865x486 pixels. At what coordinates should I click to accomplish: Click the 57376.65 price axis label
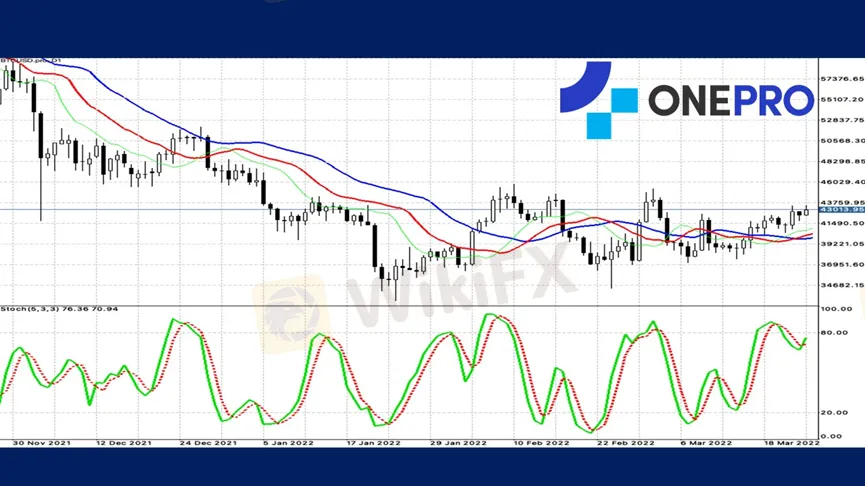(x=840, y=78)
